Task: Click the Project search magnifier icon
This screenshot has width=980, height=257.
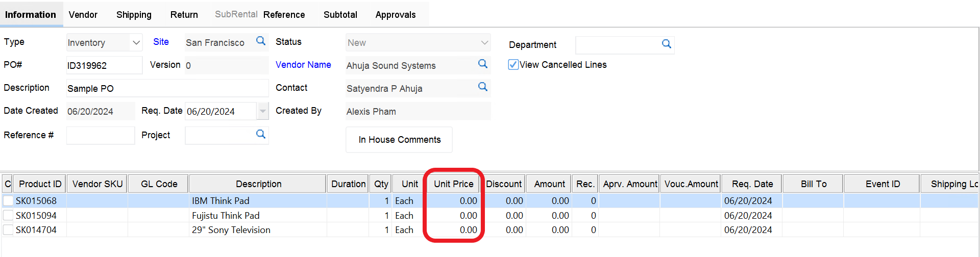Action: point(261,135)
